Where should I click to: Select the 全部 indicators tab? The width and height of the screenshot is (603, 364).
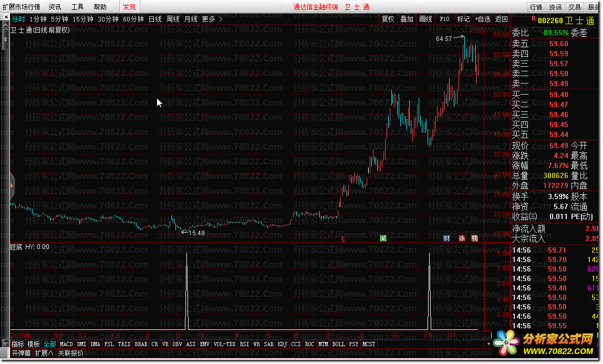[49, 344]
